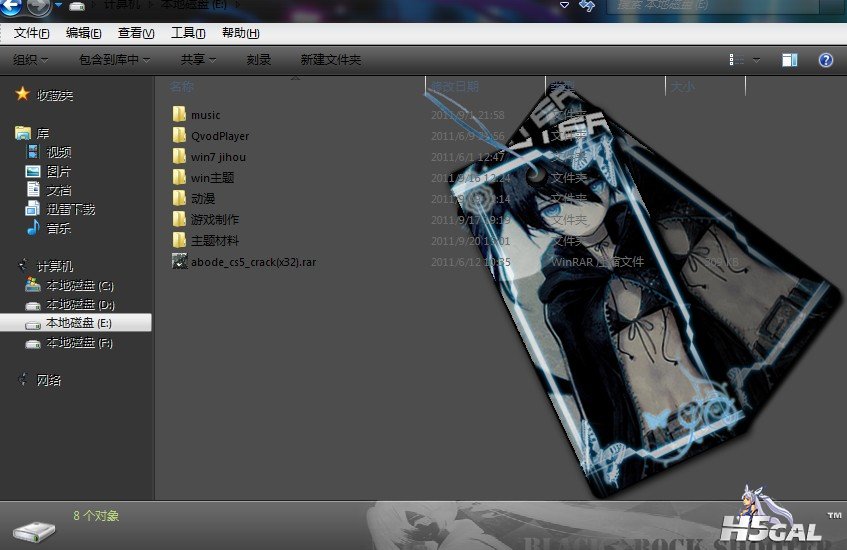Select the win主题 folder icon
Viewport: 847px width, 550px height.
[x=179, y=177]
